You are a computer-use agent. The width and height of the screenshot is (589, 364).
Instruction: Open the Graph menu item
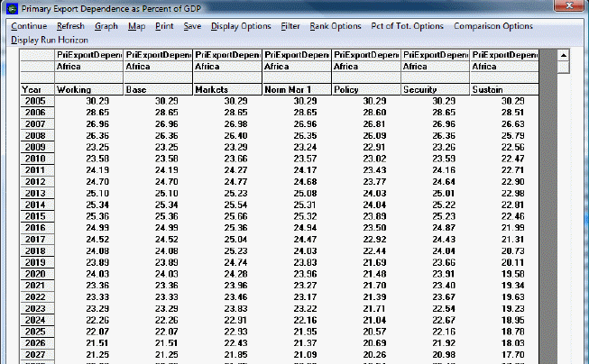106,26
